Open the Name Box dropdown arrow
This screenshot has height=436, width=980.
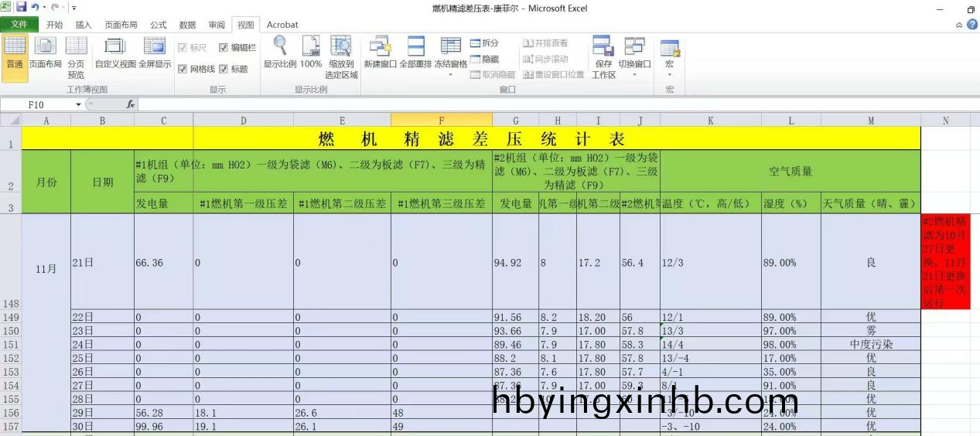click(x=78, y=104)
